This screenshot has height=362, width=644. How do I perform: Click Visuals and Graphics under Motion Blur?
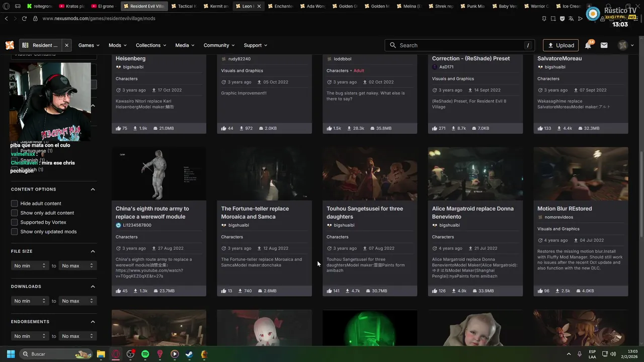pyautogui.click(x=558, y=229)
